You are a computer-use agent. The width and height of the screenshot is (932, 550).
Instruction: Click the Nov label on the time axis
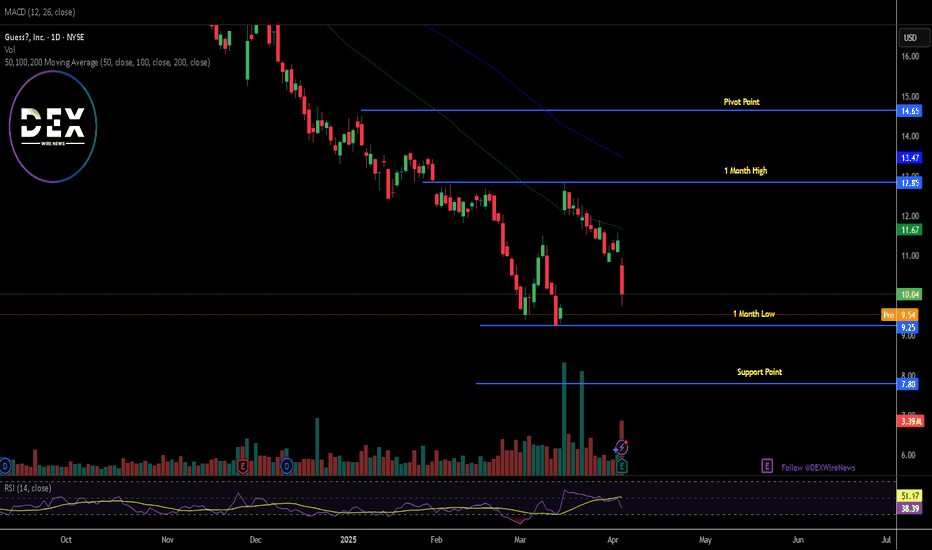168,540
